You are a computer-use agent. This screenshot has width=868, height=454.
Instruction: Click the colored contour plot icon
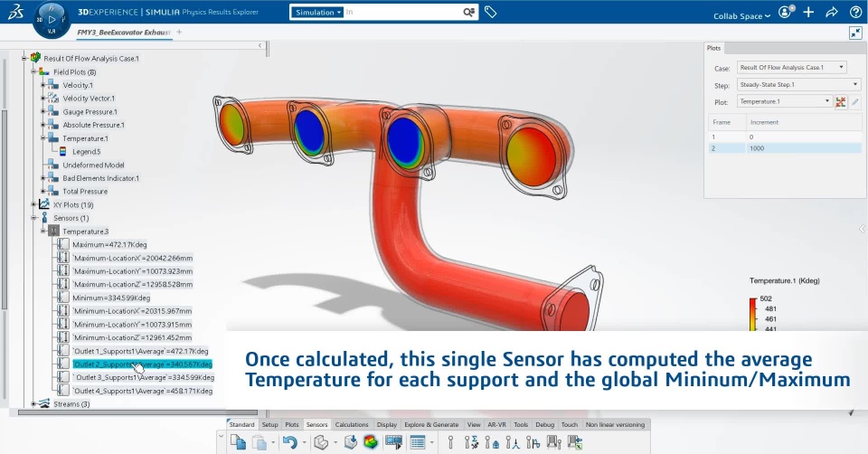pyautogui.click(x=371, y=442)
